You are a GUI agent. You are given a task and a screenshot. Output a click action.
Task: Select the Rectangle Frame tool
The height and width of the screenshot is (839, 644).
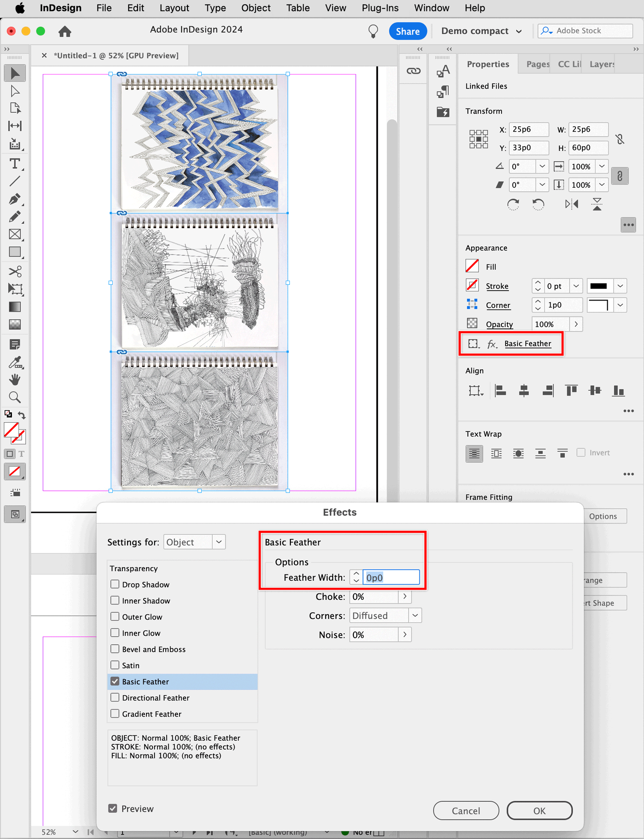15,234
